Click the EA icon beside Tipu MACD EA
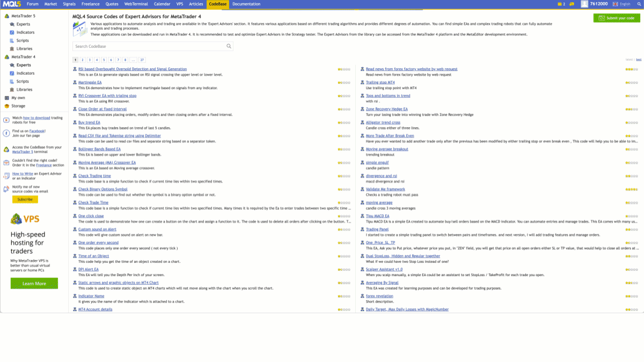 pos(362,216)
